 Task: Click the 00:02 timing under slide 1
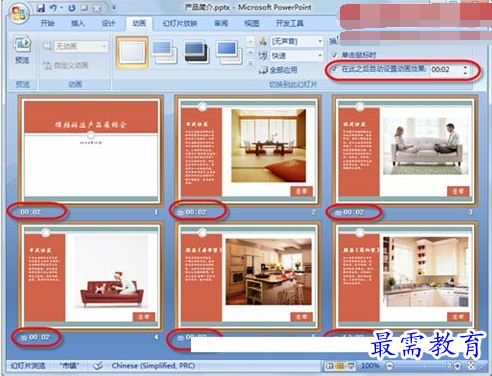pos(31,212)
